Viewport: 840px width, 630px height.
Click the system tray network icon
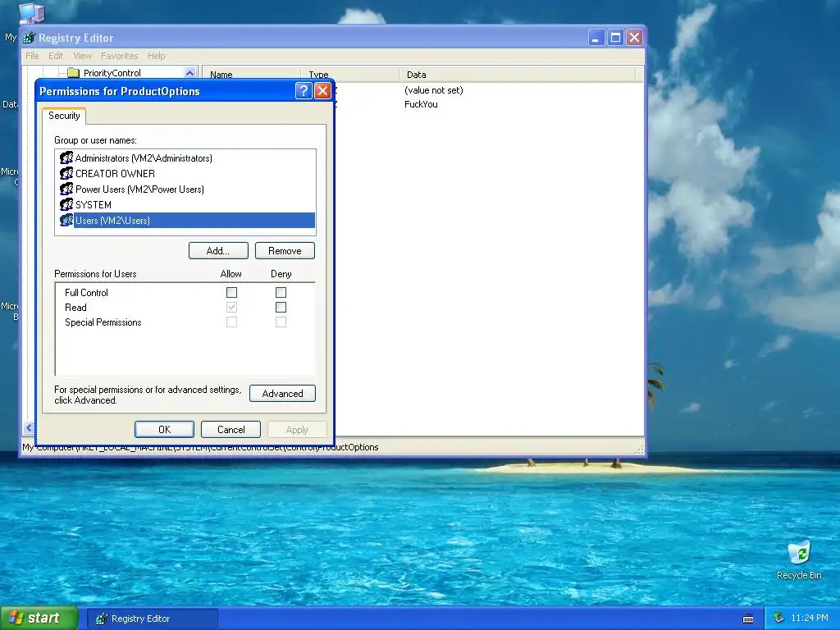(x=779, y=619)
